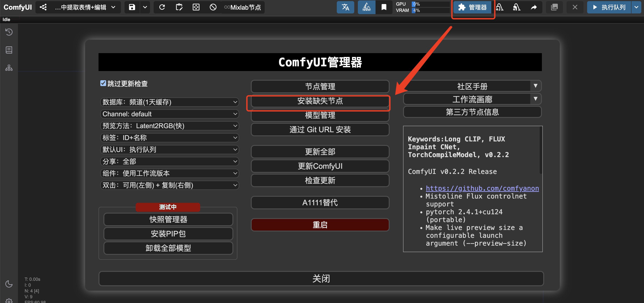Click the reset view icon

(196, 7)
